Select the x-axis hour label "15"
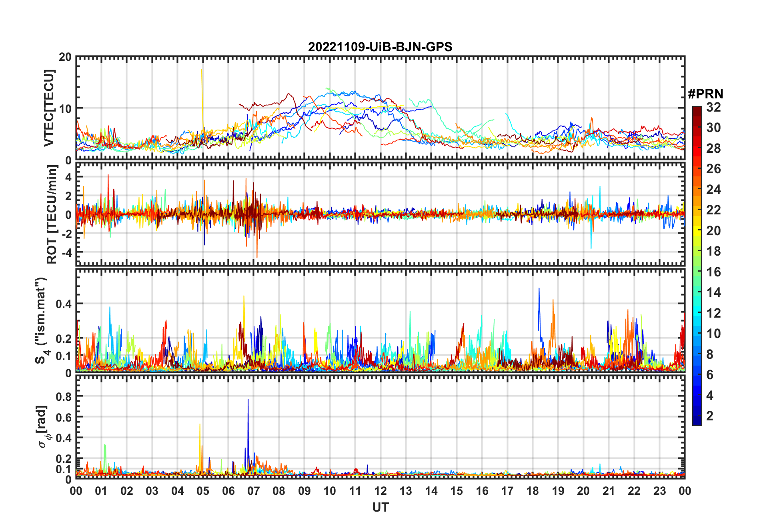This screenshot has height=532, width=761. pos(457,491)
